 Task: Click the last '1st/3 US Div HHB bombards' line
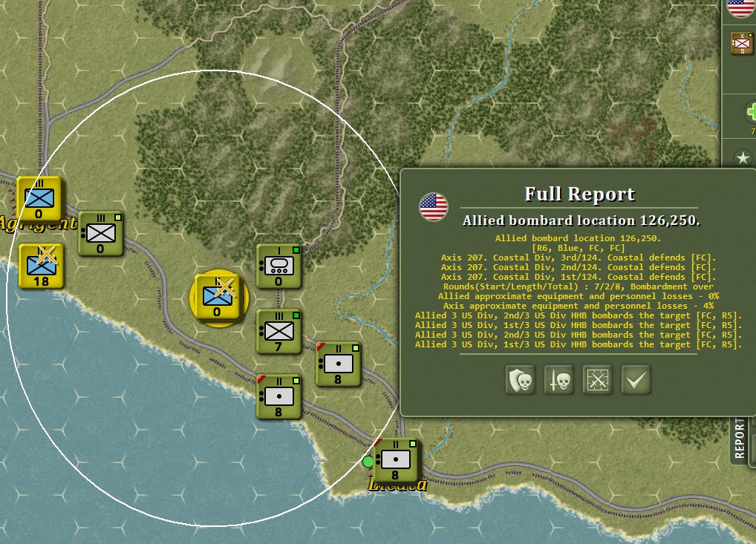(578, 344)
